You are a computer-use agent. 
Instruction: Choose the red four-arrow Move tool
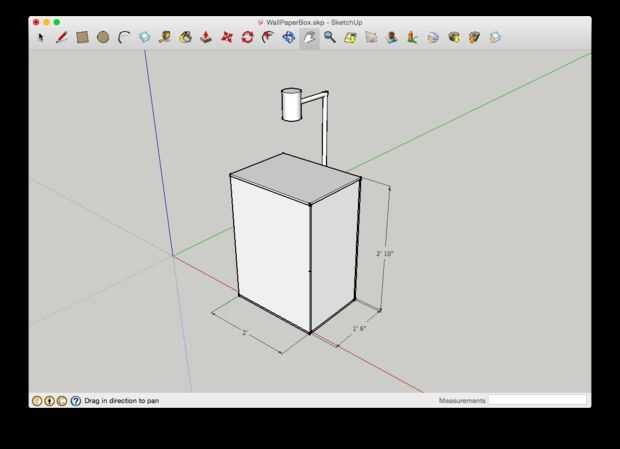(227, 38)
